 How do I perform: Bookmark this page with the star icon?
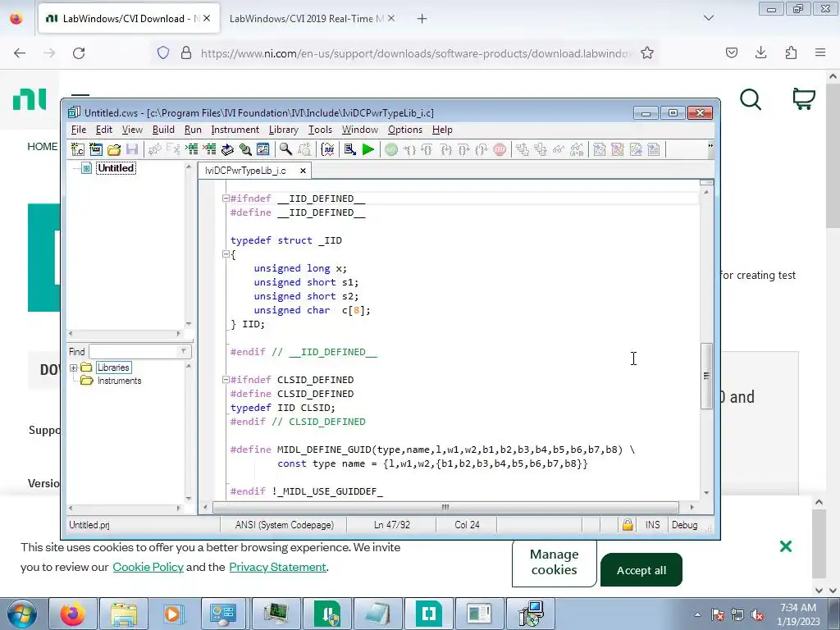pos(647,53)
